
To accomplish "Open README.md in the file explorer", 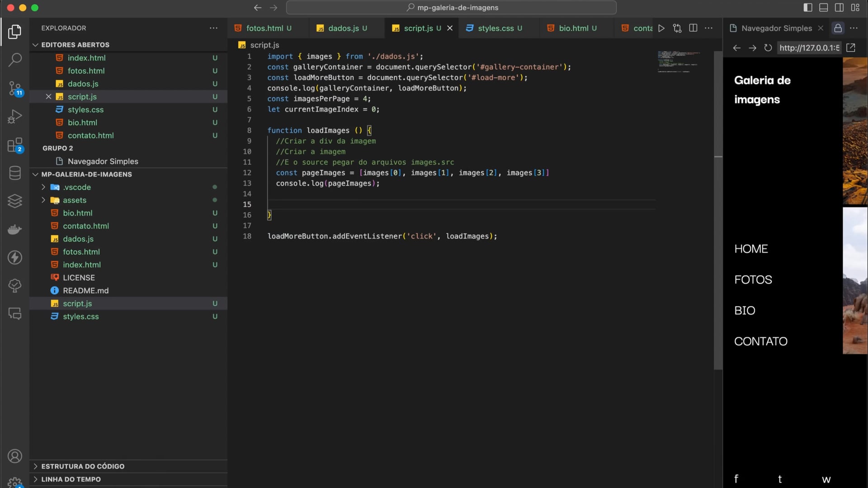I will pos(85,291).
